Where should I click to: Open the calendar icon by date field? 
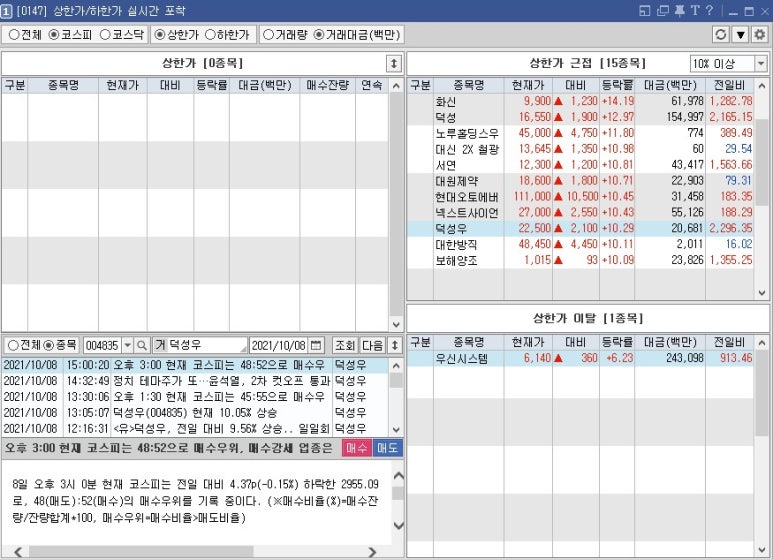[316, 345]
